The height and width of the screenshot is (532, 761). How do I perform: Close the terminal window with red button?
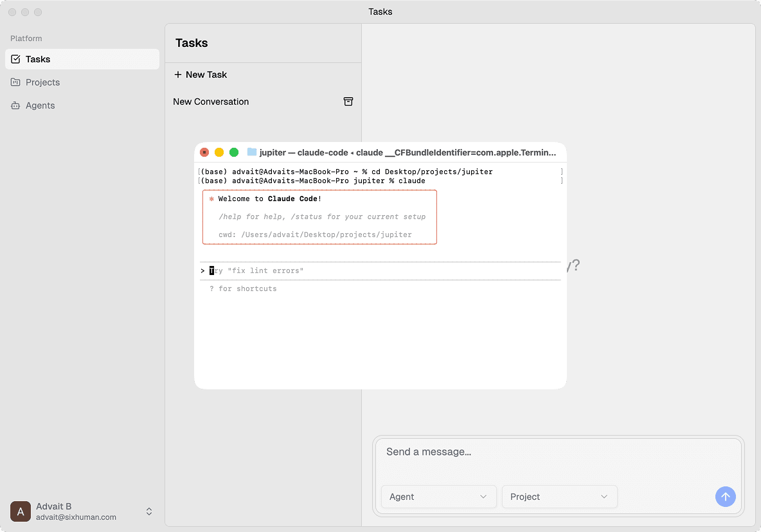coord(204,152)
